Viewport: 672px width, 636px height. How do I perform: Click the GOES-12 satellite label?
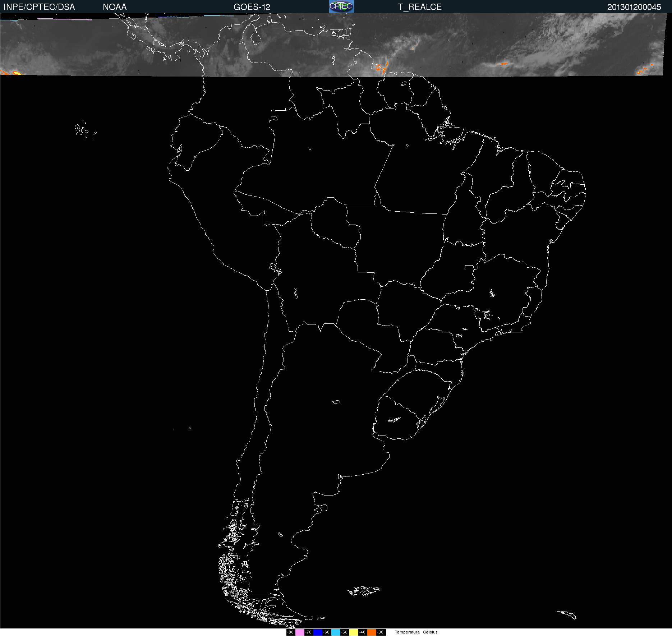252,7
